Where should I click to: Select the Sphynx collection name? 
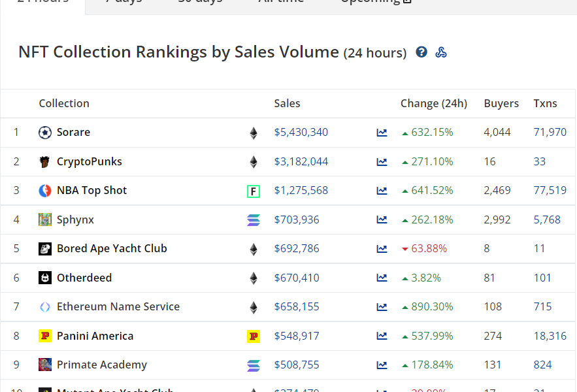click(x=75, y=220)
